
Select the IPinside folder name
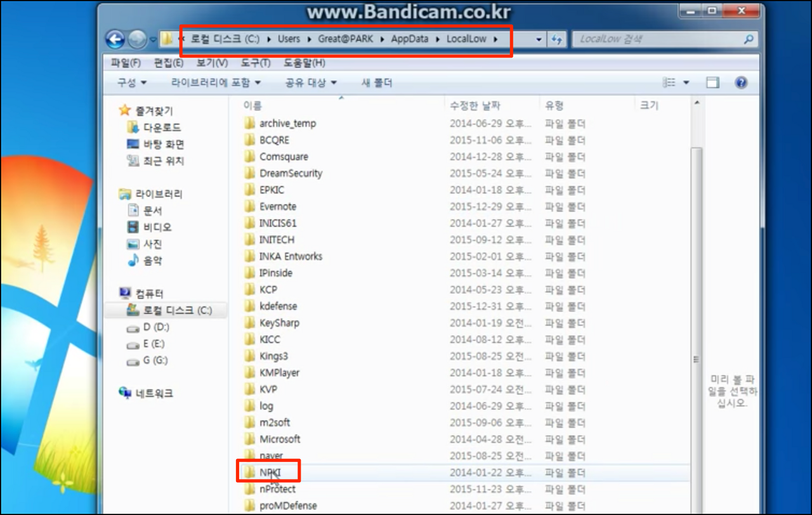pyautogui.click(x=276, y=273)
